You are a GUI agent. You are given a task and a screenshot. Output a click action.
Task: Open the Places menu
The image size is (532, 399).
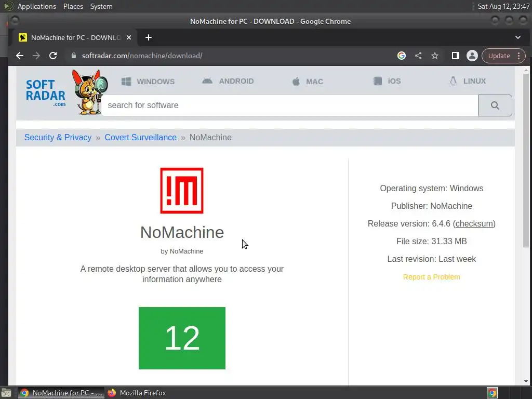[x=73, y=6]
